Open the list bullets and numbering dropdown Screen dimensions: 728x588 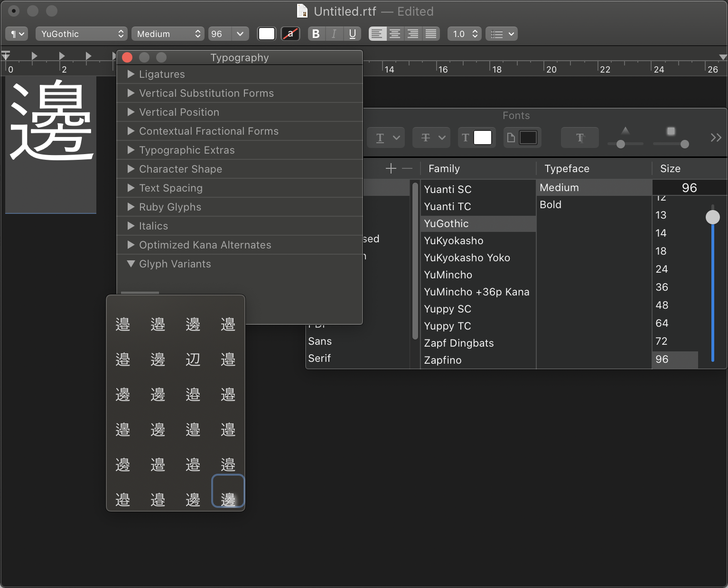point(502,34)
